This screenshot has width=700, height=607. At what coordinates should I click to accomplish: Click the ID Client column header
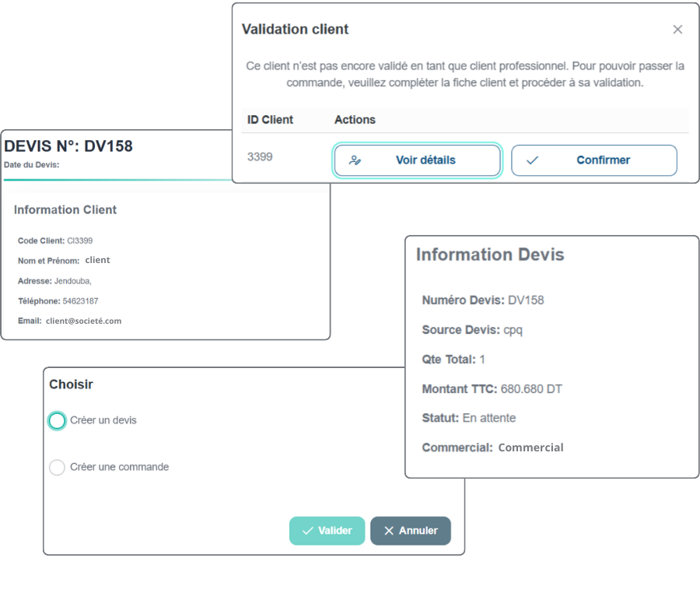coord(270,120)
